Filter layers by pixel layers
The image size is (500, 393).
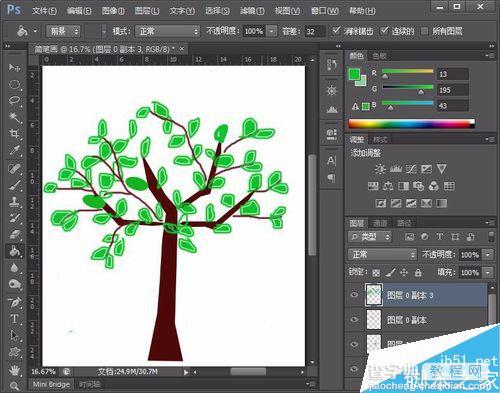coord(409,237)
